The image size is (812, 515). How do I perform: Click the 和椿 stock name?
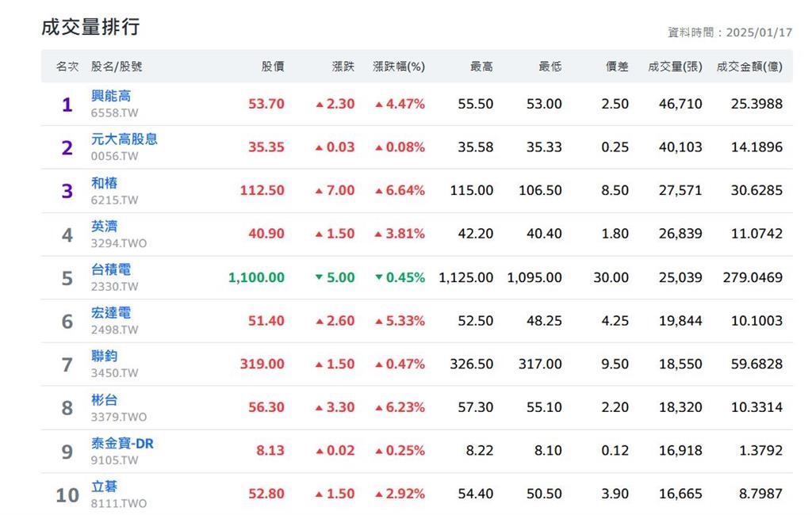tap(104, 183)
